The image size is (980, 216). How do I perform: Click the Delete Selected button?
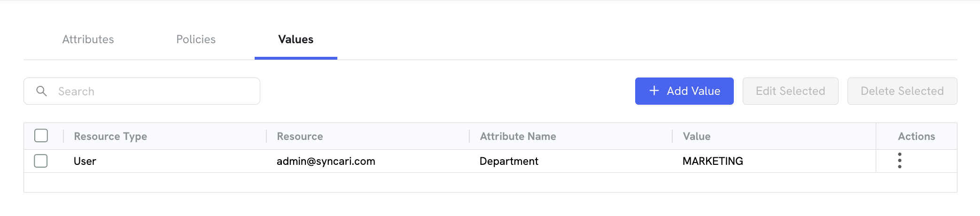pos(902,91)
